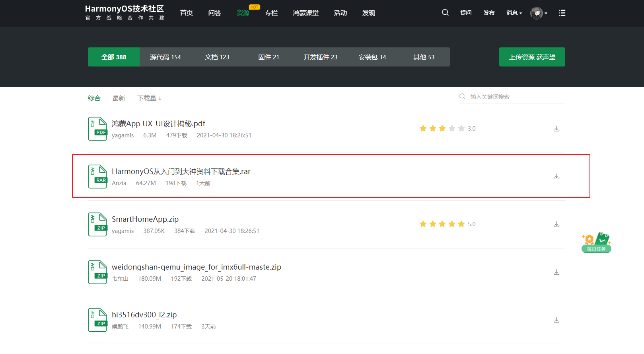The height and width of the screenshot is (354, 644).
Task: Open SmartHomeApp.zip title link
Action: click(145, 219)
